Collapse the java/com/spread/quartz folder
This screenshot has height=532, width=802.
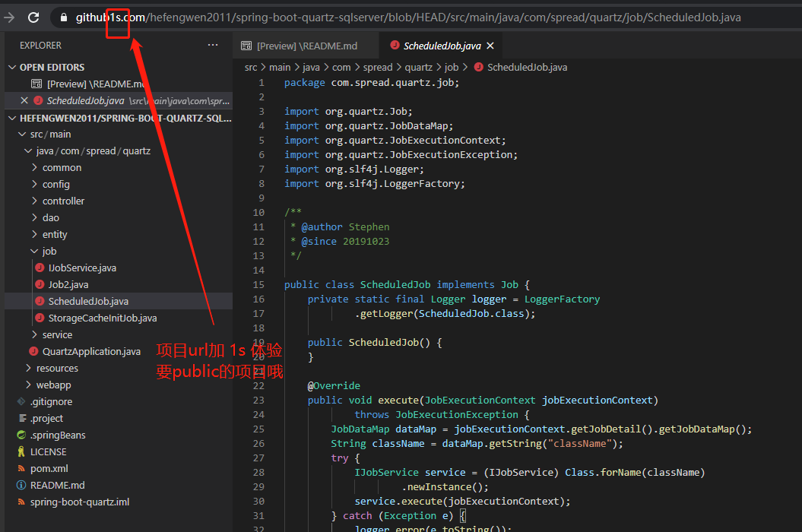coord(28,151)
